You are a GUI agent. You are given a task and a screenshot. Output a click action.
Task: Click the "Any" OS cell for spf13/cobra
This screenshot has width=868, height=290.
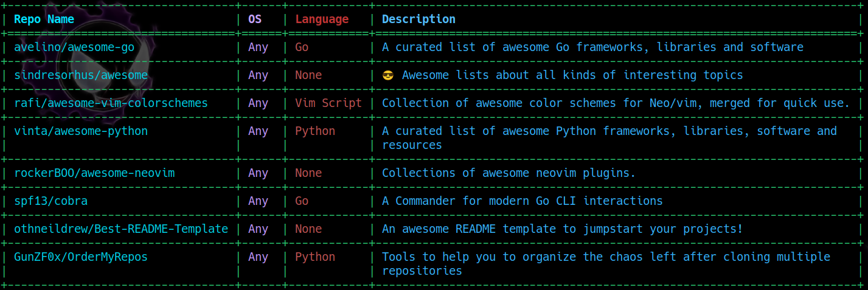tap(258, 201)
